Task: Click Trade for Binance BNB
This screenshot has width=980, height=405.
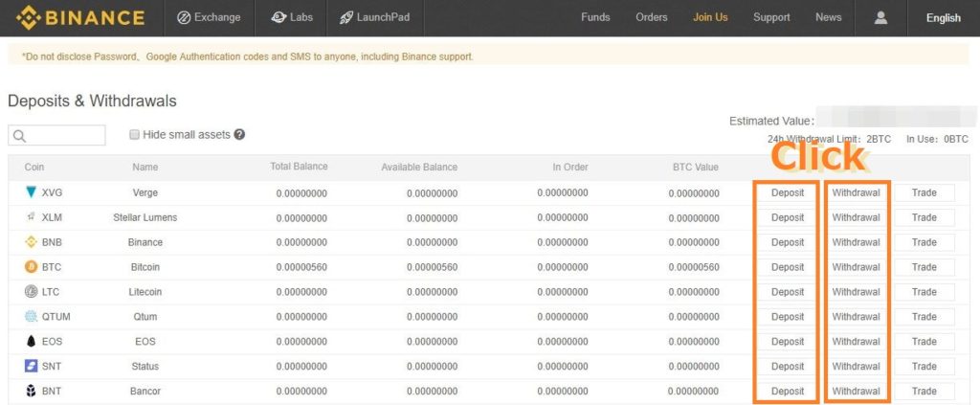Action: (x=924, y=242)
